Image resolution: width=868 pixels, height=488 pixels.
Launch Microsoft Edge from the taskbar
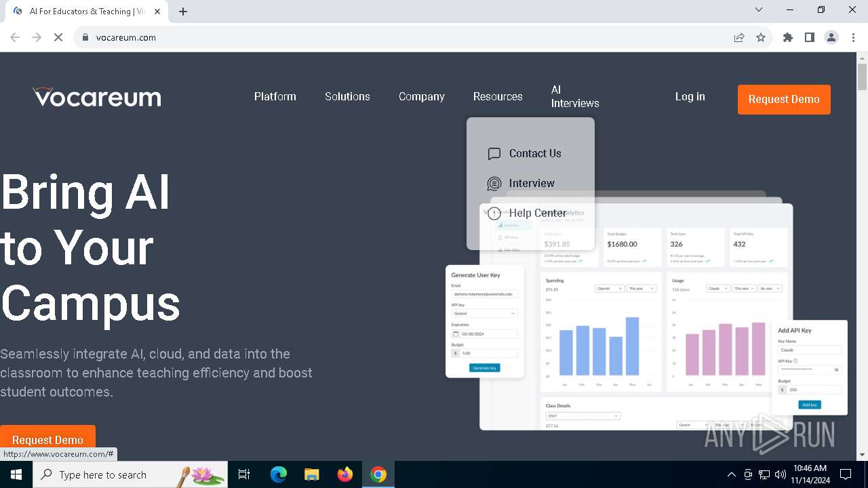point(279,474)
